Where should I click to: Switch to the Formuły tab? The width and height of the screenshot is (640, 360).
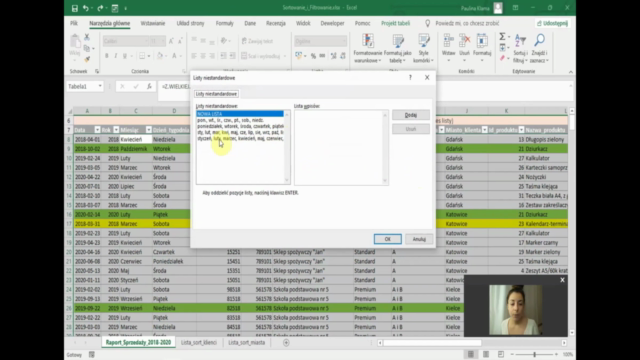click(x=224, y=23)
